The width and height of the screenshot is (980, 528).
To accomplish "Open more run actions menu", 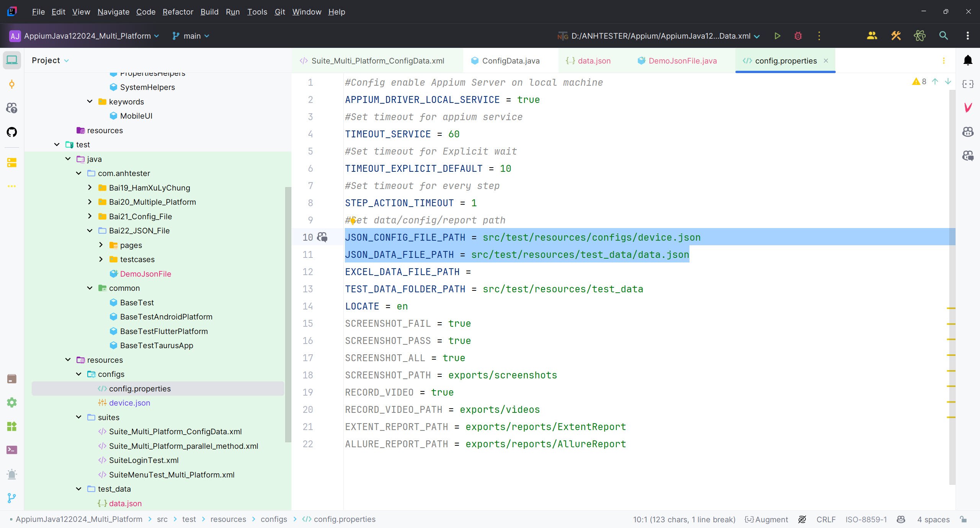I will coord(819,36).
